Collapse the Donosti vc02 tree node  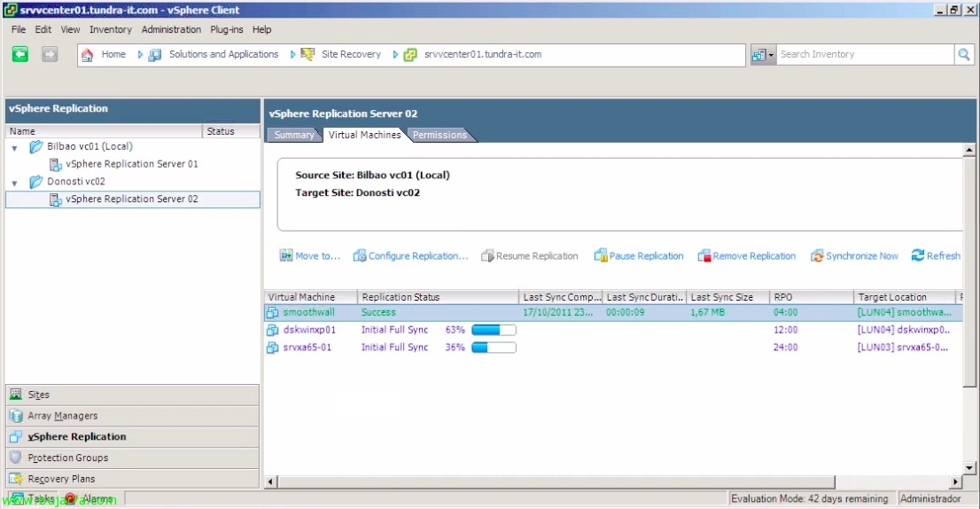[x=14, y=184]
